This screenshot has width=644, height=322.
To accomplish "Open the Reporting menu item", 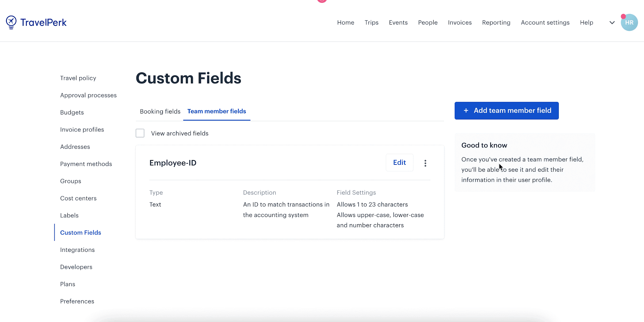I will tap(496, 23).
